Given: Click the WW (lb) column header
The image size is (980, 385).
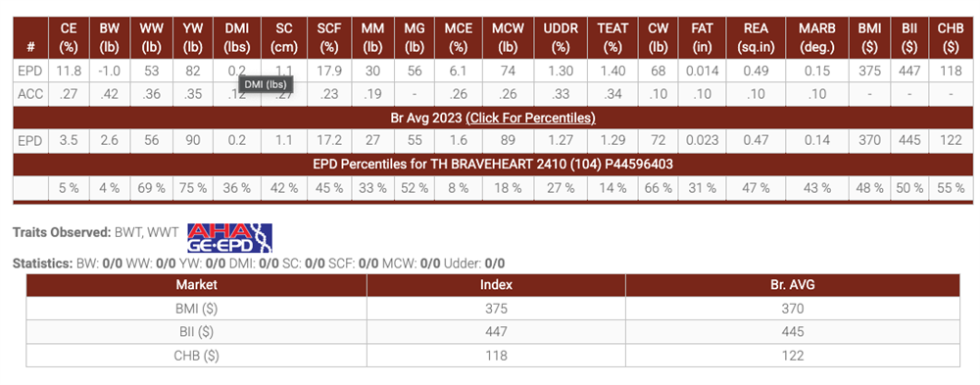Looking at the screenshot, I should [150, 37].
